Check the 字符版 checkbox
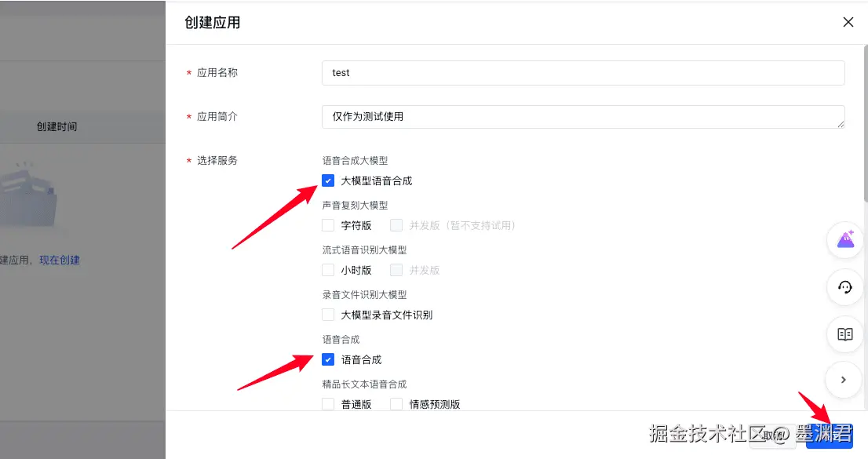This screenshot has height=459, width=868. (x=328, y=225)
